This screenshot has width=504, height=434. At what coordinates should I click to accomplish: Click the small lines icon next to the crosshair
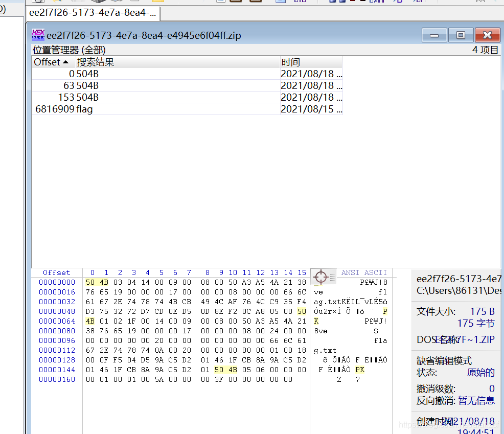(332, 277)
